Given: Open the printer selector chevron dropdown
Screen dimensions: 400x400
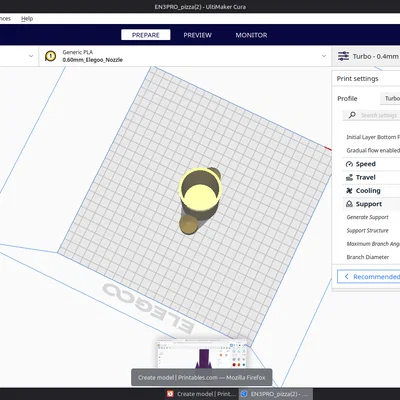Looking at the screenshot, I should click(x=31, y=56).
